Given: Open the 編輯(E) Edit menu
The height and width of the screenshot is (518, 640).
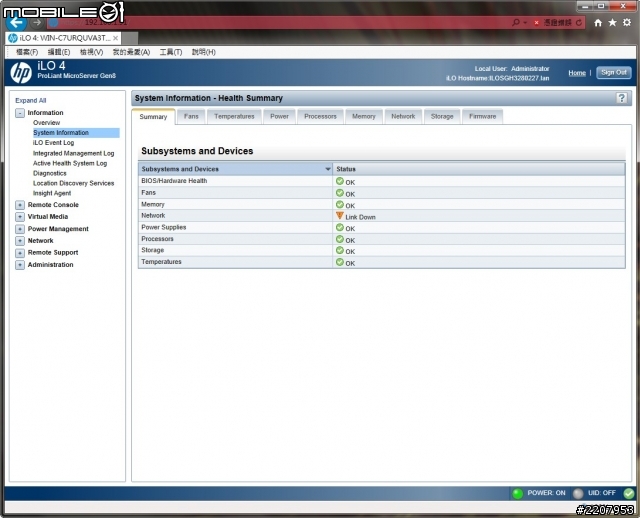Looking at the screenshot, I should 59,52.
